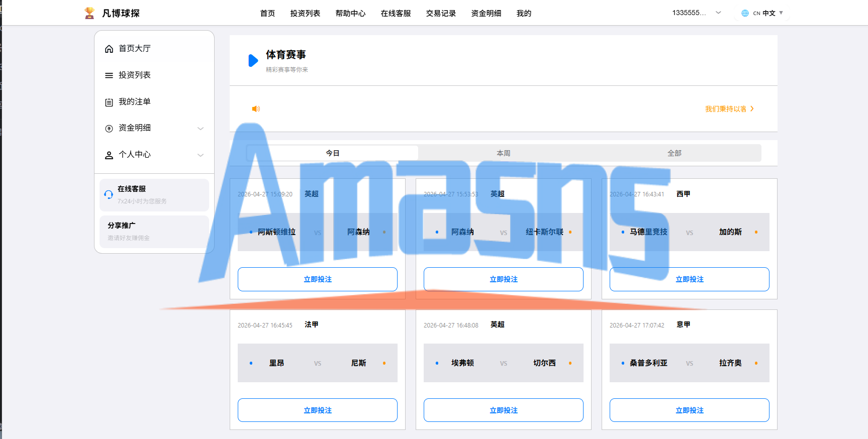The height and width of the screenshot is (439, 868).
Task: Switch to the 全部 tab
Action: tap(674, 153)
